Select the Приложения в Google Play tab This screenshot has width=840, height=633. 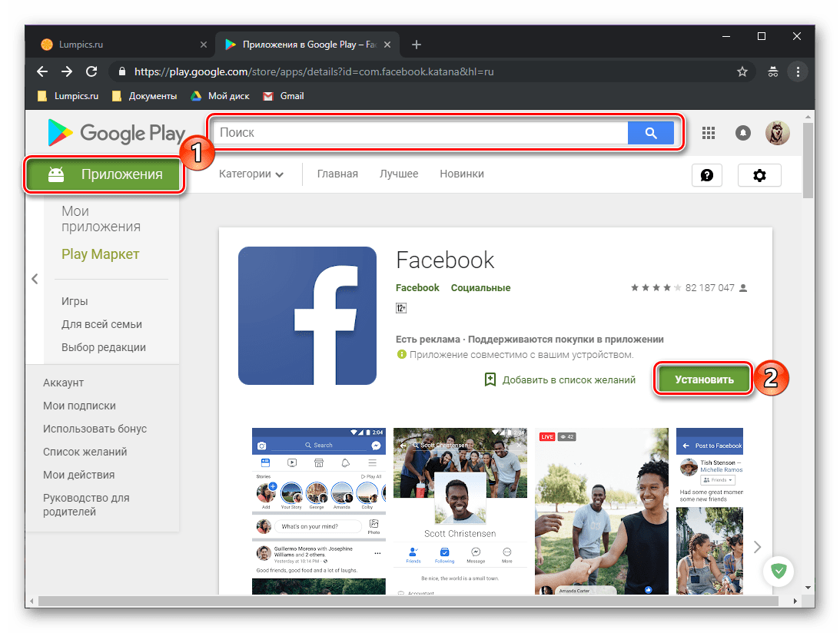(307, 45)
